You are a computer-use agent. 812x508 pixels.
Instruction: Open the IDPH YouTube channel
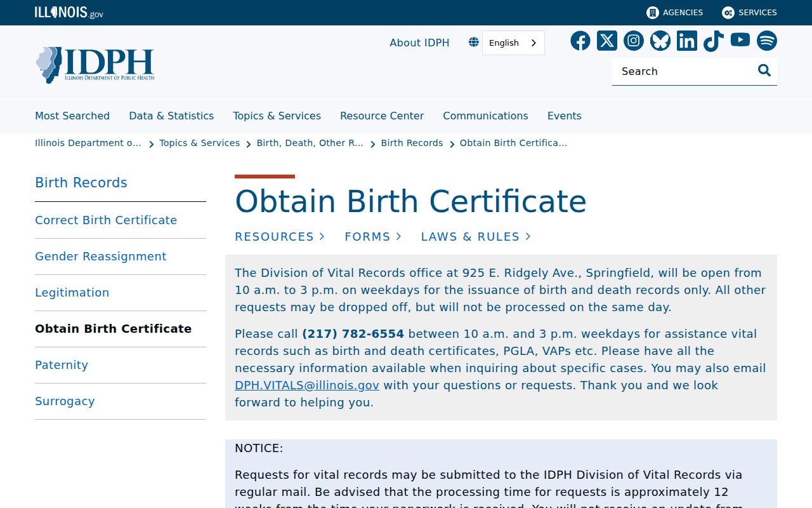click(740, 41)
